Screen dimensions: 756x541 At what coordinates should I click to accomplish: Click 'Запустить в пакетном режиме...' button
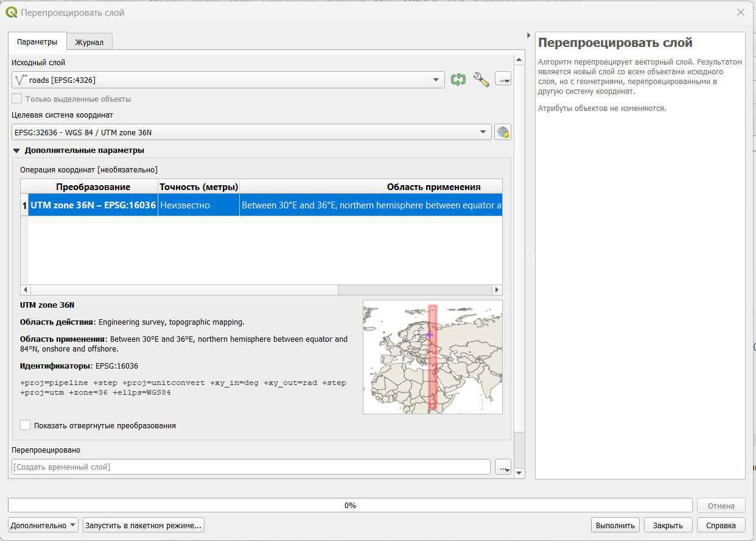coord(144,525)
